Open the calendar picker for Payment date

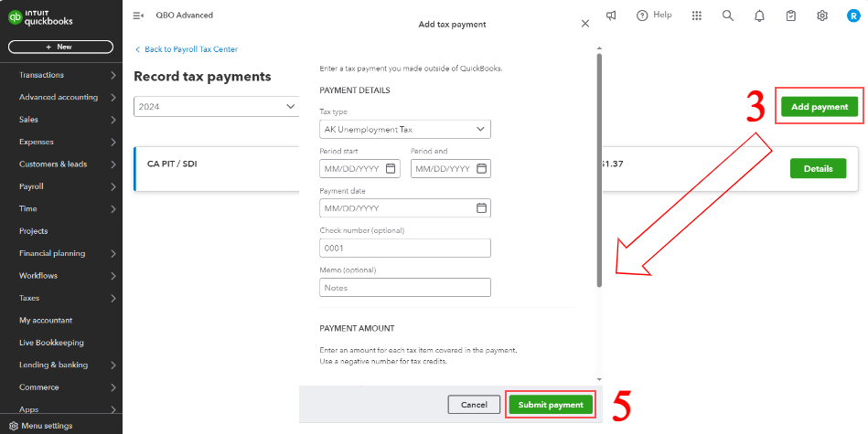(481, 208)
